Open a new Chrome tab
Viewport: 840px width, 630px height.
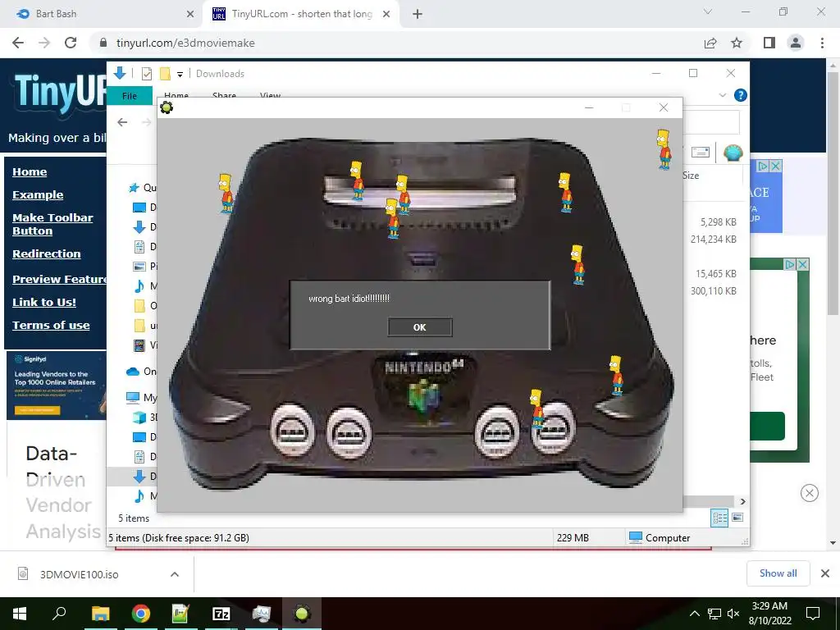418,14
